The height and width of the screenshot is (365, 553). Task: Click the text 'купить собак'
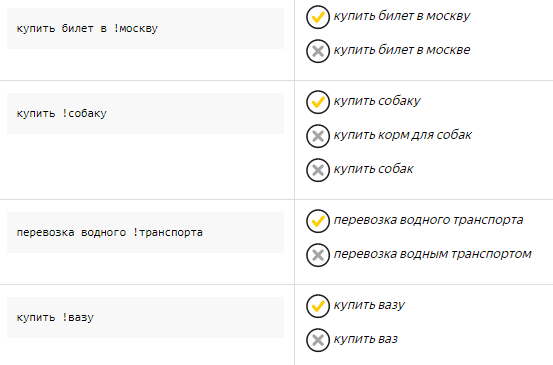(x=373, y=169)
